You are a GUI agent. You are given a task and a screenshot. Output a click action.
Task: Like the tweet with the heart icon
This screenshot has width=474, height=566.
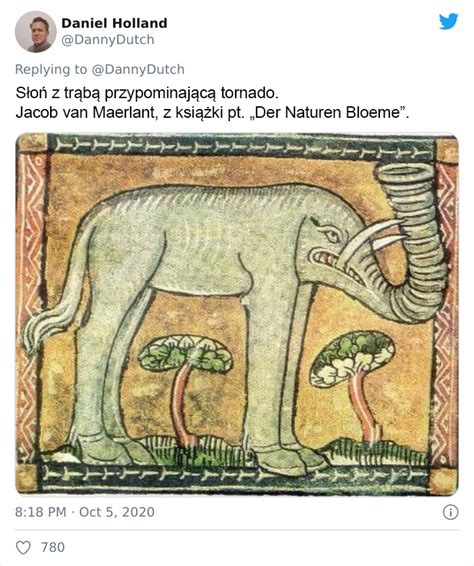(x=23, y=547)
